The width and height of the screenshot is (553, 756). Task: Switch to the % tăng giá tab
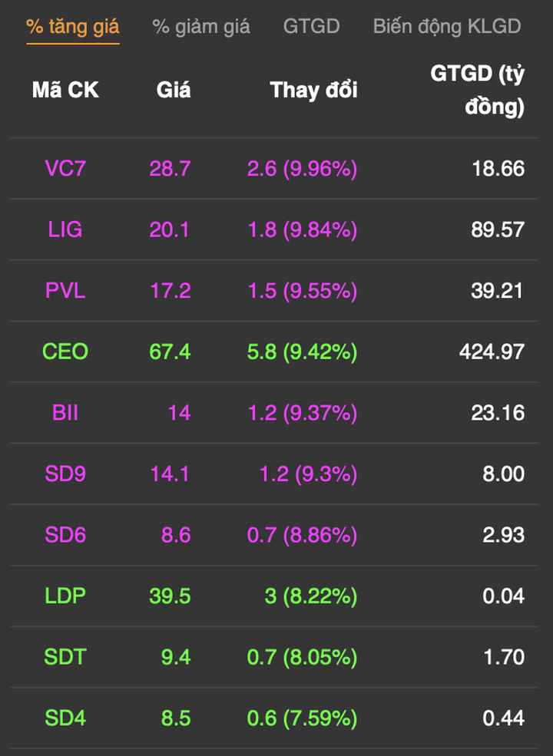coord(73,26)
